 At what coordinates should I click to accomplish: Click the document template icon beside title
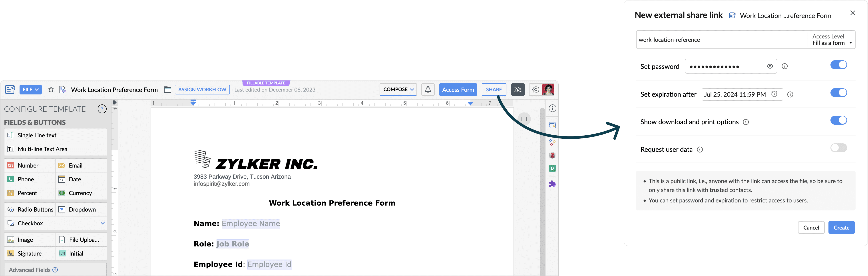coord(62,90)
